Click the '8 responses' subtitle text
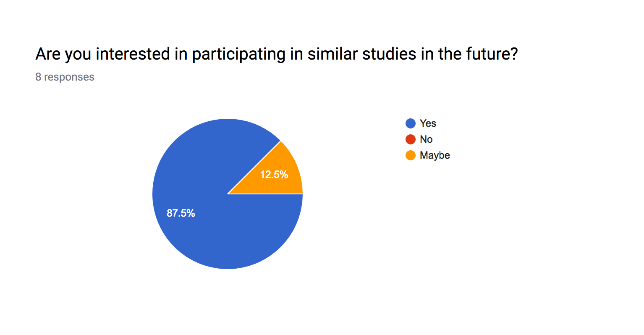Screen dimensions: 644x335 [x=65, y=77]
